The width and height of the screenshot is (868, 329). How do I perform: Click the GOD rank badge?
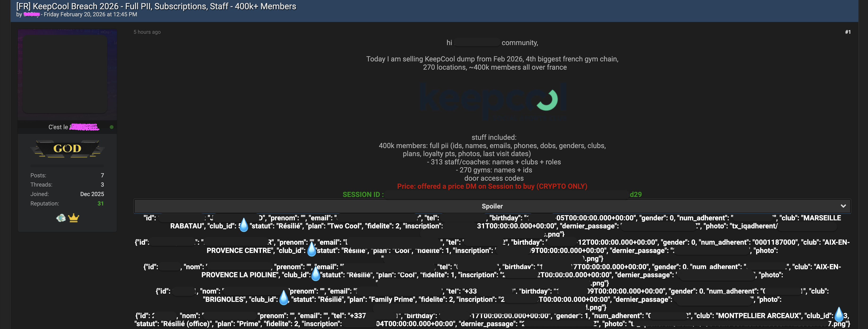click(x=67, y=149)
